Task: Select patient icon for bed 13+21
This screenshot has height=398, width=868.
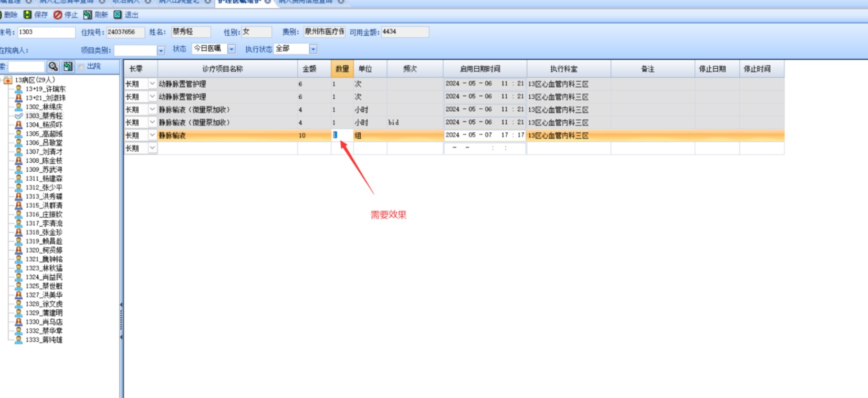Action: click(x=18, y=98)
